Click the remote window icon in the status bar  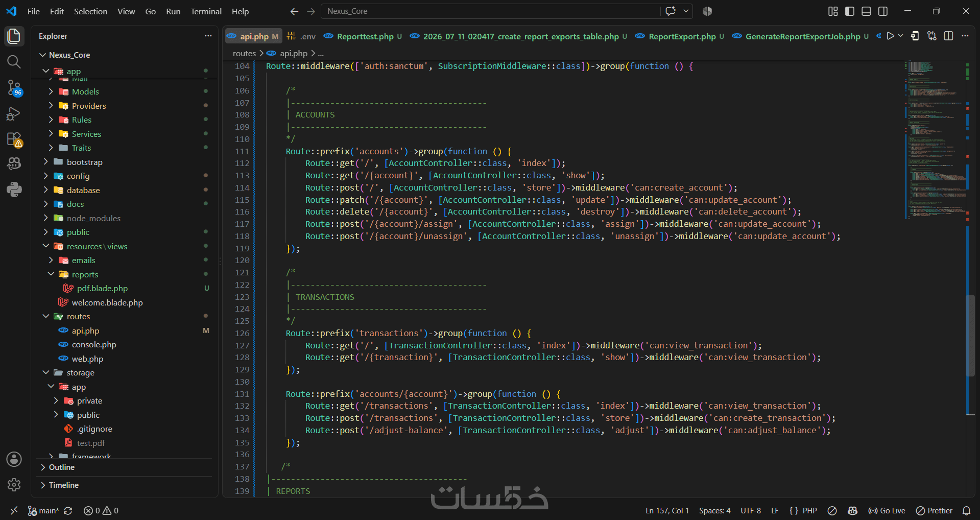[14, 510]
